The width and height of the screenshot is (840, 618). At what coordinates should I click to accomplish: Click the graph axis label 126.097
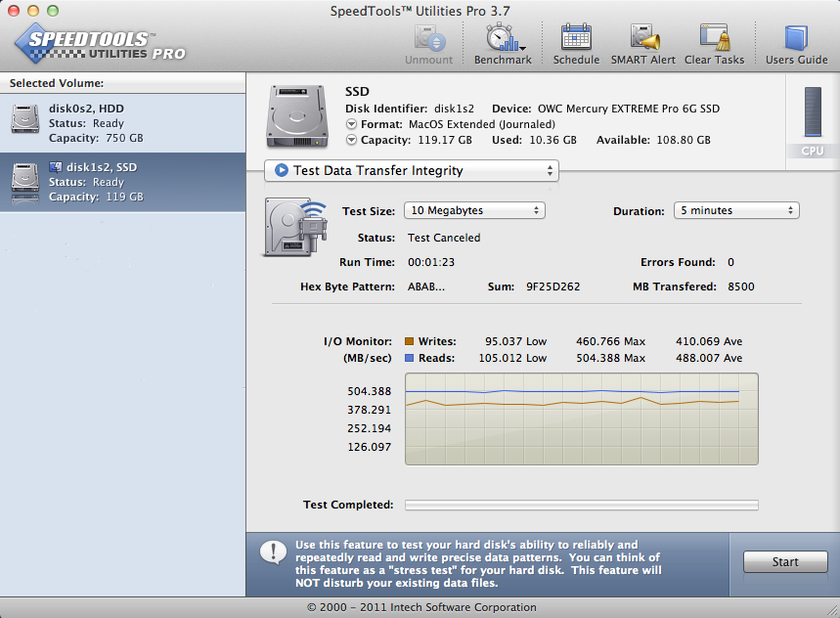pyautogui.click(x=369, y=447)
